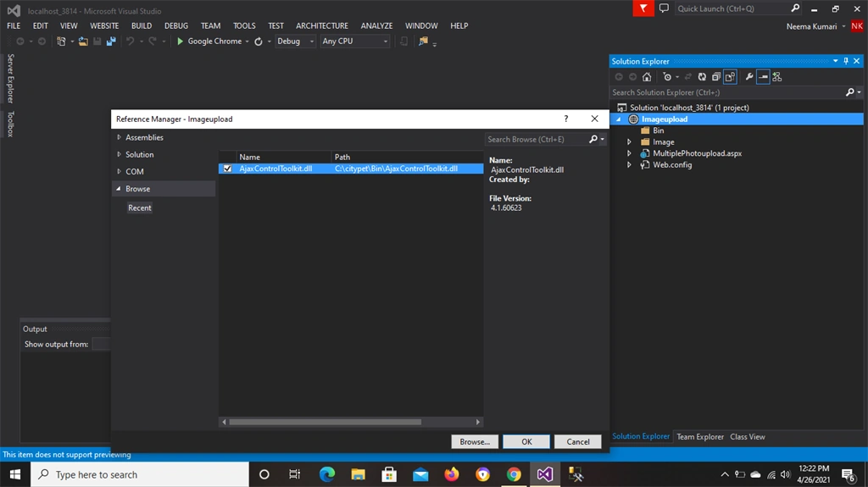Click OK in Reference Manager

tap(526, 441)
